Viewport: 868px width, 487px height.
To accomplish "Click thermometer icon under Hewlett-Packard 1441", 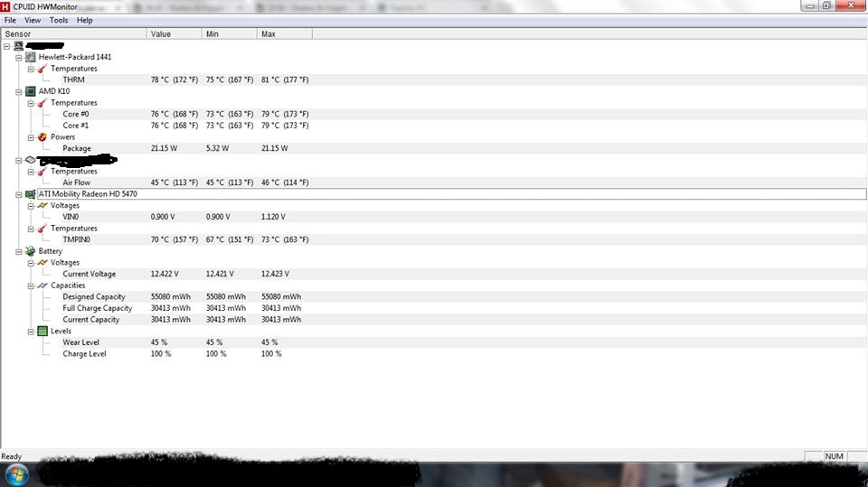I will [42, 69].
